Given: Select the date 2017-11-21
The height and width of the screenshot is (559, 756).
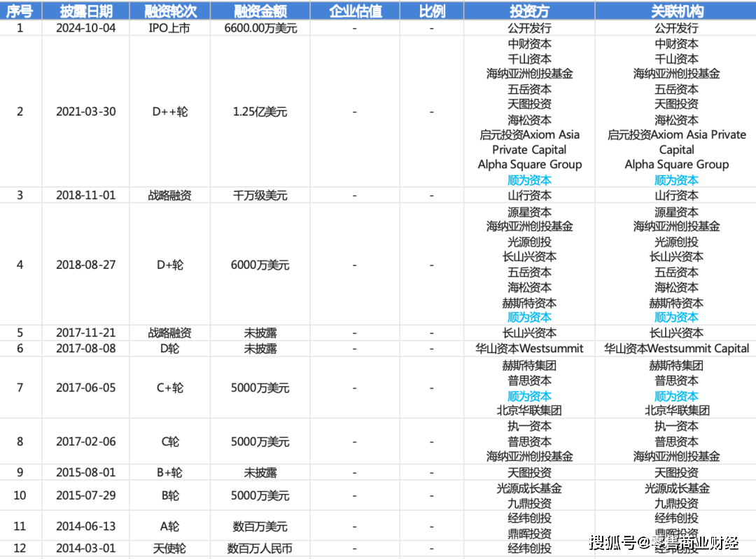Looking at the screenshot, I should [86, 333].
